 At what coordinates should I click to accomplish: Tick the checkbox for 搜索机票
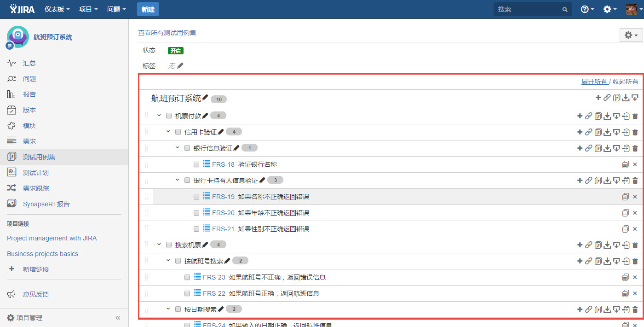pos(169,245)
